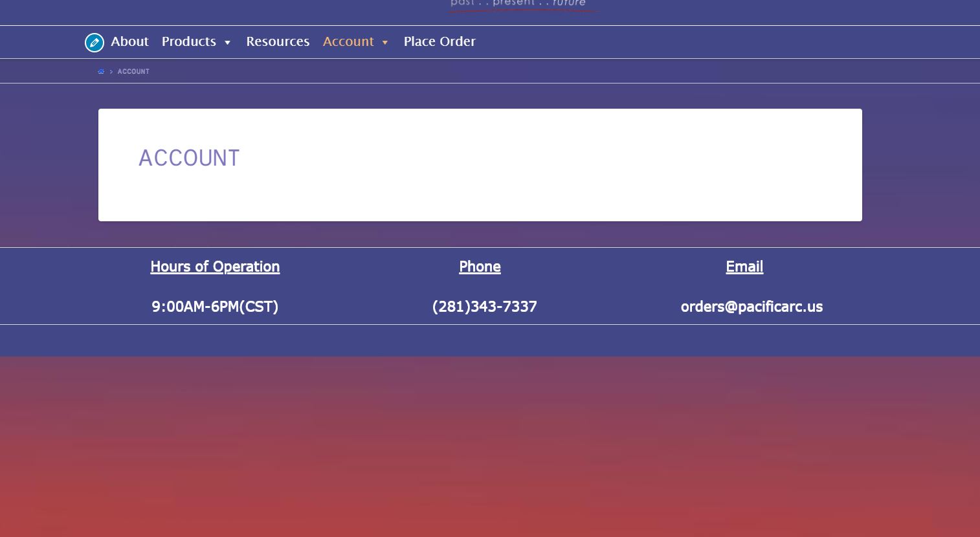Click the pencil edit icon beside About
The image size is (980, 537).
coord(95,43)
